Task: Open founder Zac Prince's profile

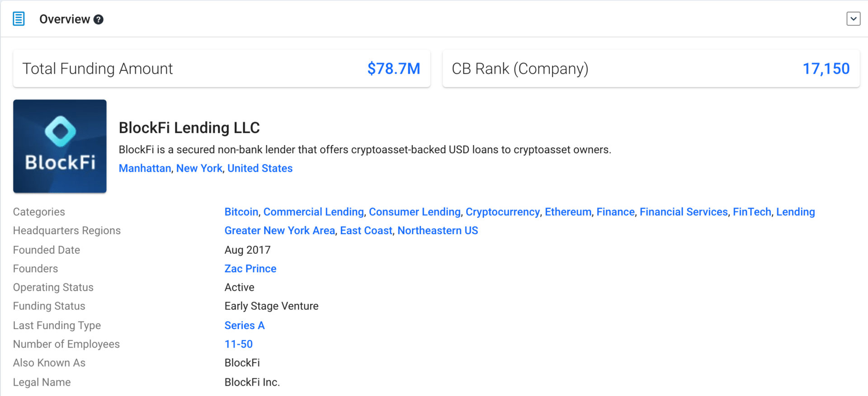Action: point(250,269)
